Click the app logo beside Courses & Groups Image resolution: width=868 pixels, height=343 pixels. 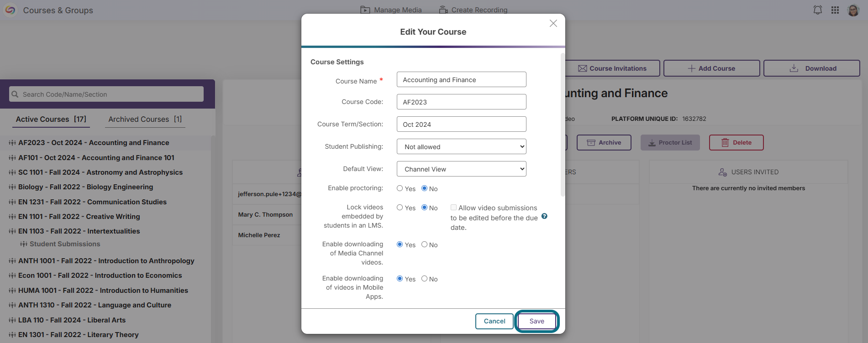(10, 10)
